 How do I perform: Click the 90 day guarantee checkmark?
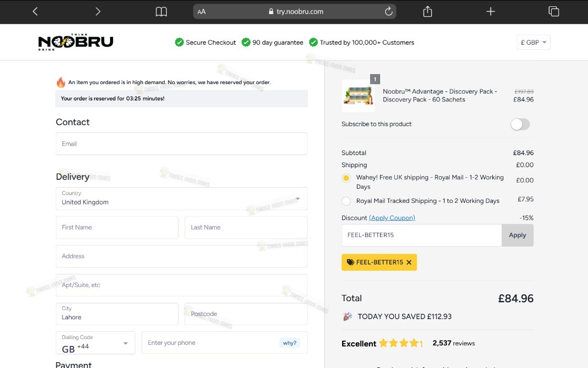tap(246, 42)
